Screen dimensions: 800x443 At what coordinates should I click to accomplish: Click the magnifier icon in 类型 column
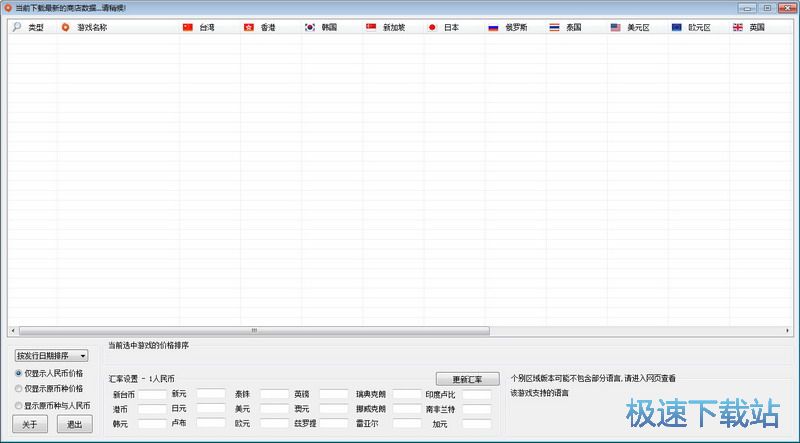(x=16, y=27)
